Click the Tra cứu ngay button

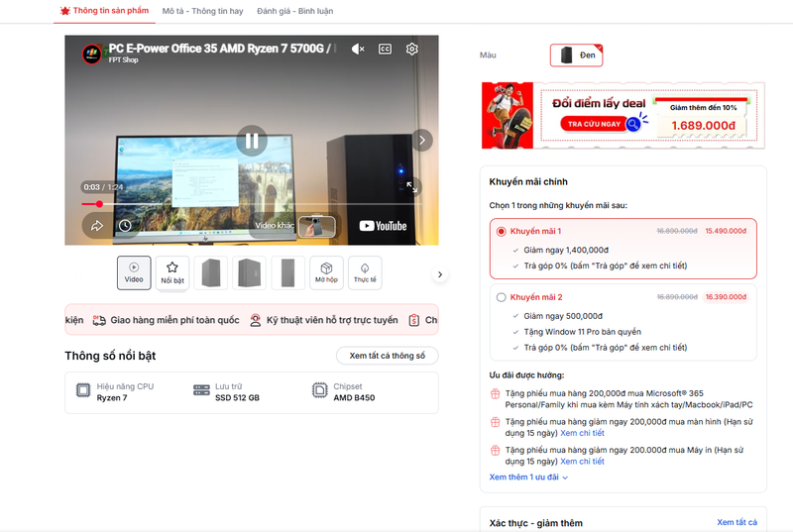click(x=593, y=124)
